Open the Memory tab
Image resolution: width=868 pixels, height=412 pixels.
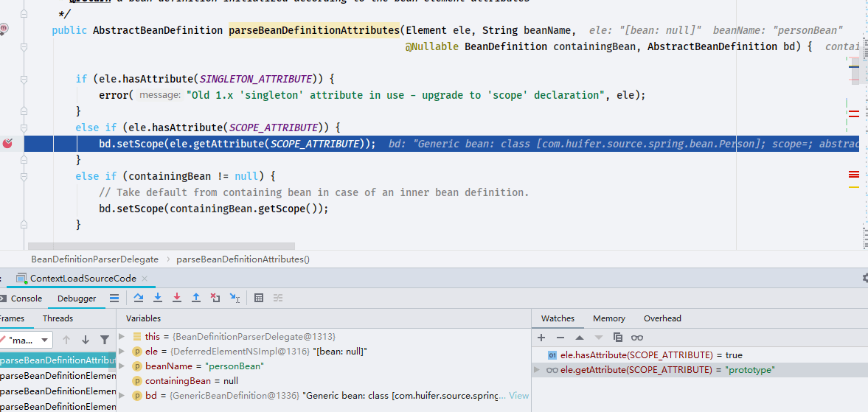coord(609,318)
